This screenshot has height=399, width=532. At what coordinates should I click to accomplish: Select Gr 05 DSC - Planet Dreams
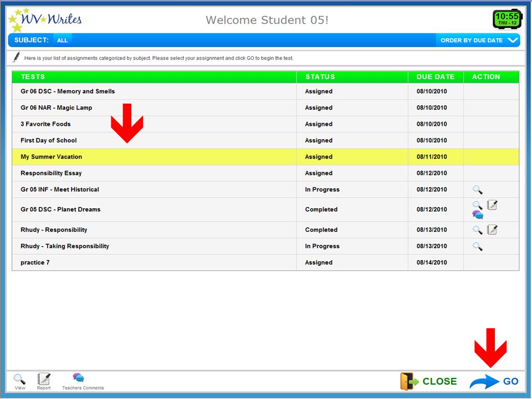265,209
